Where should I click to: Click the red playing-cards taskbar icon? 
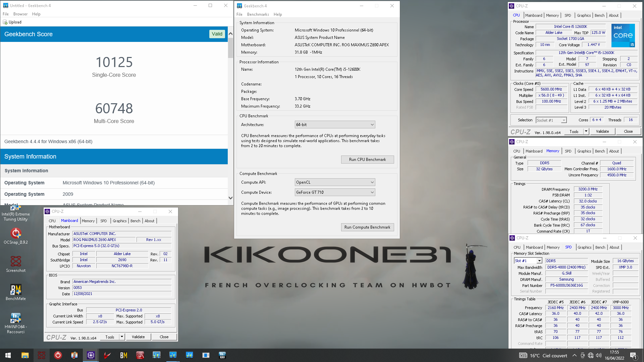[140, 355]
